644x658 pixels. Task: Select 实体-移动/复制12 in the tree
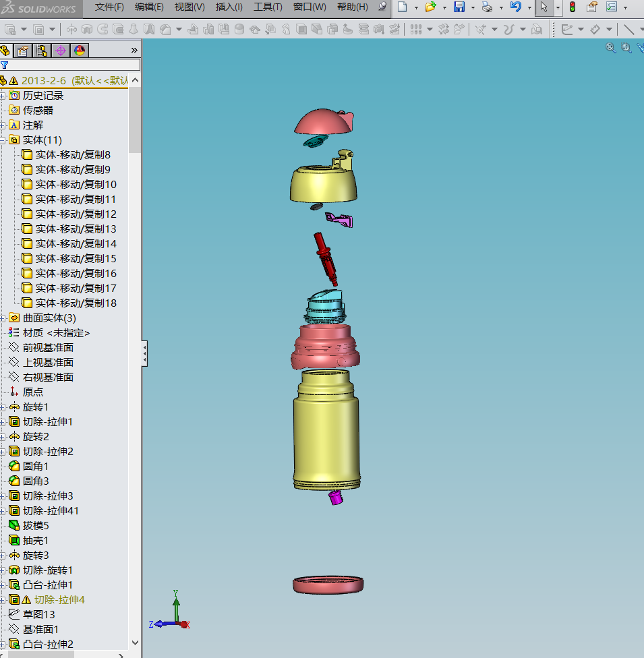pos(76,214)
